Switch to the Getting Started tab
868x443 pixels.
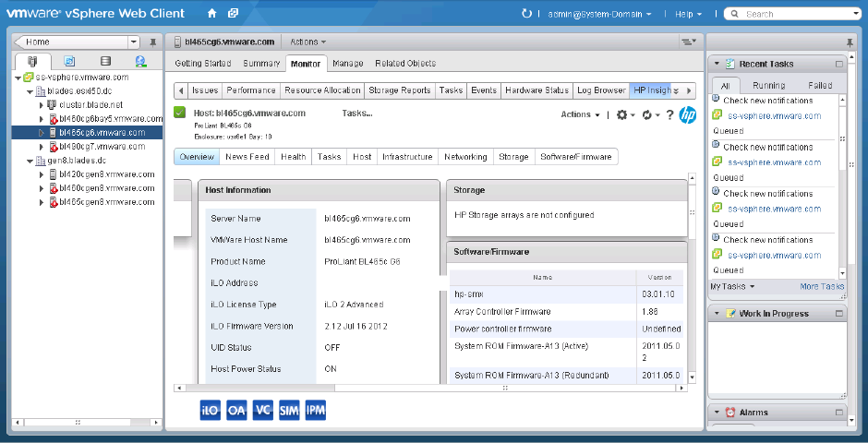click(203, 63)
